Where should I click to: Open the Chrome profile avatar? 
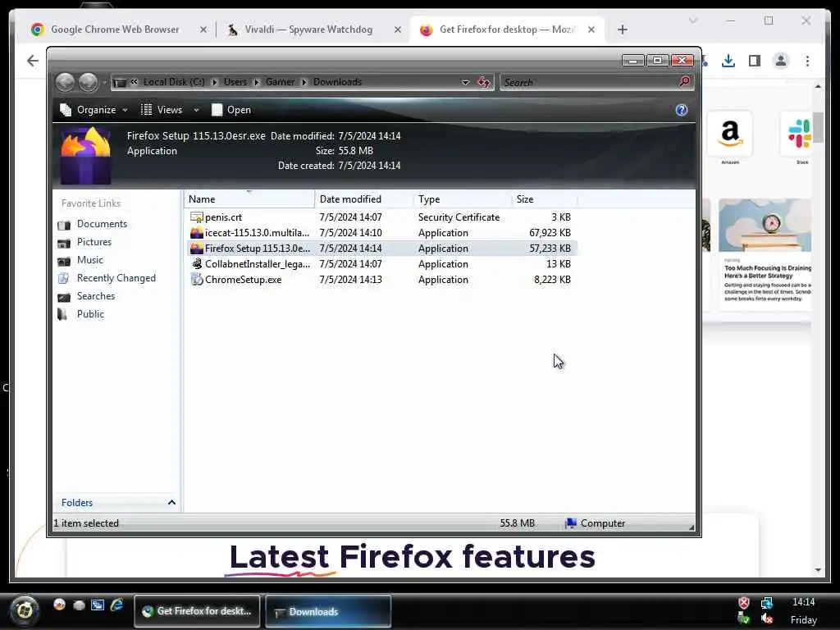point(781,61)
